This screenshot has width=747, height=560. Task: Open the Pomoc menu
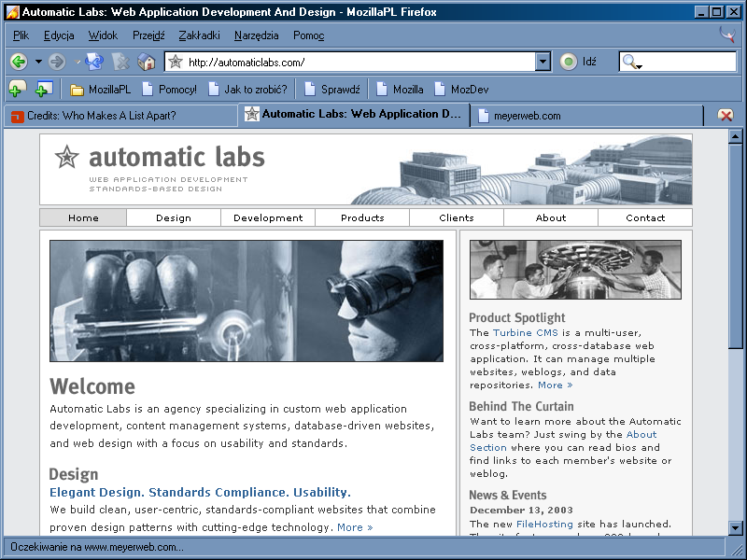309,35
